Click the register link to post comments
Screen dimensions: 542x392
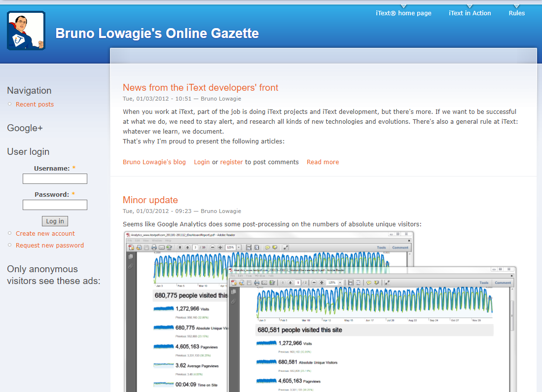(x=232, y=162)
